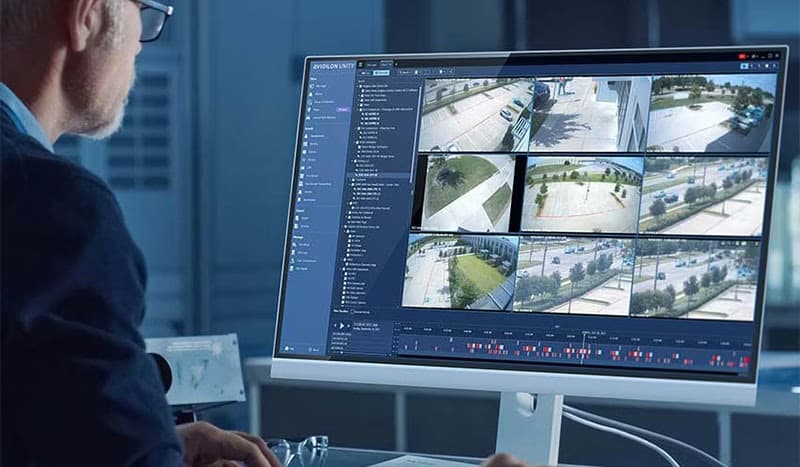The width and height of the screenshot is (800, 467).
Task: Select camera tile showing person near building entrance
Action: coord(590,114)
